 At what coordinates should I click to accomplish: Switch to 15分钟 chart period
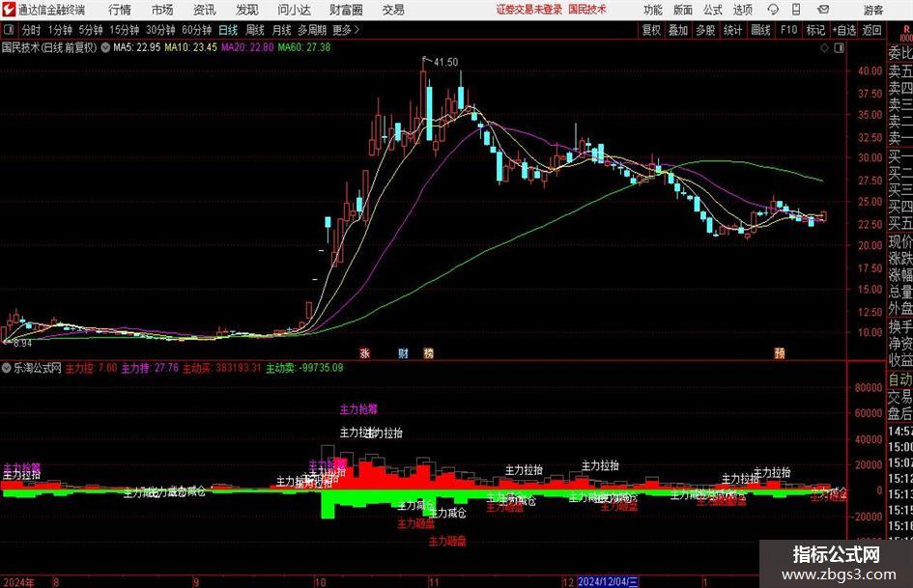click(x=124, y=30)
